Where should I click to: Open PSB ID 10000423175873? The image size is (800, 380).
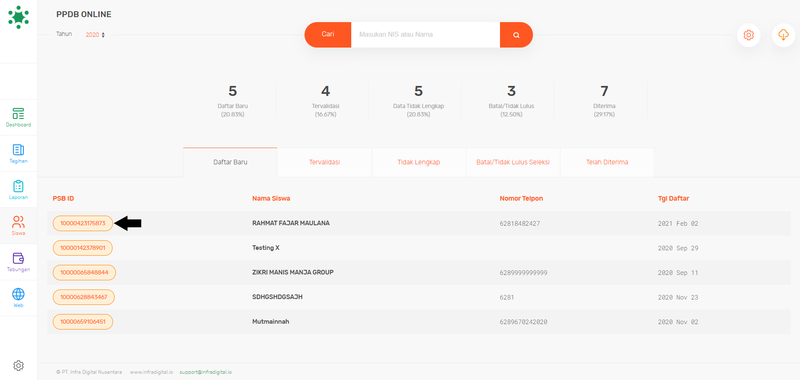(83, 223)
